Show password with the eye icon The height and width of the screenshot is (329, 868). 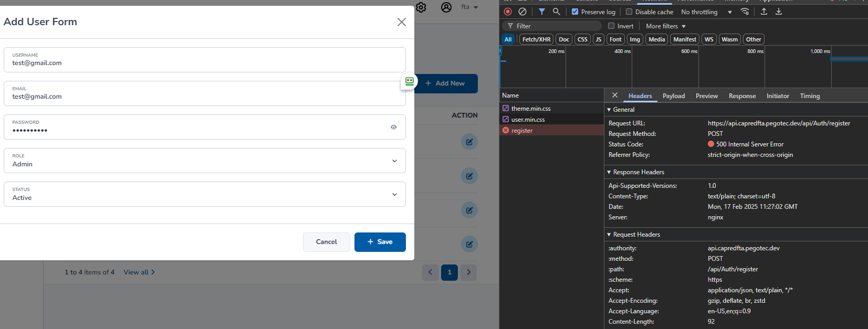393,127
